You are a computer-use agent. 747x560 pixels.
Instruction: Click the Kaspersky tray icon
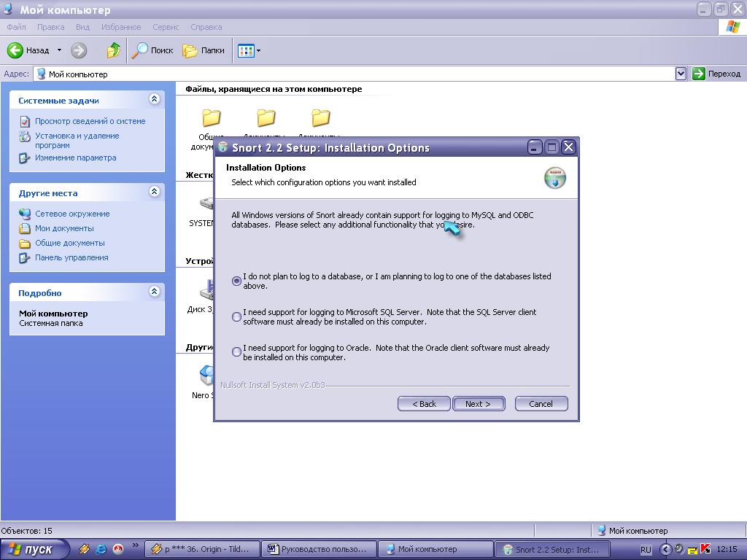point(705,550)
